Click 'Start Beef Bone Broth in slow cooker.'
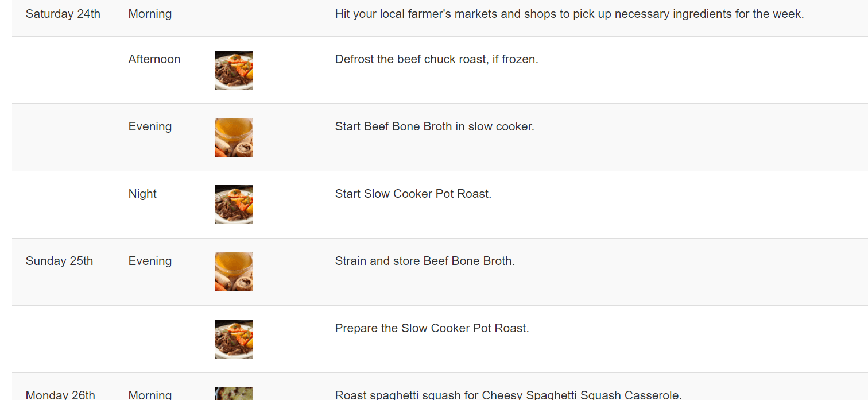 [x=435, y=126]
